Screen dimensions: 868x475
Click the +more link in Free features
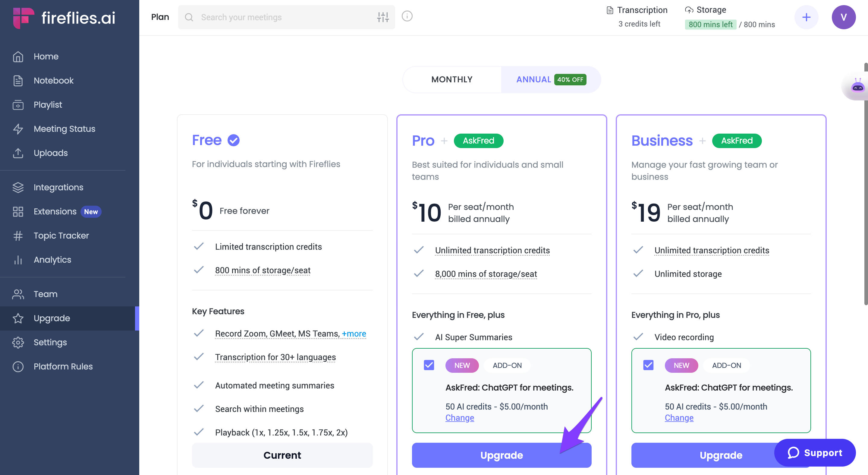(354, 334)
